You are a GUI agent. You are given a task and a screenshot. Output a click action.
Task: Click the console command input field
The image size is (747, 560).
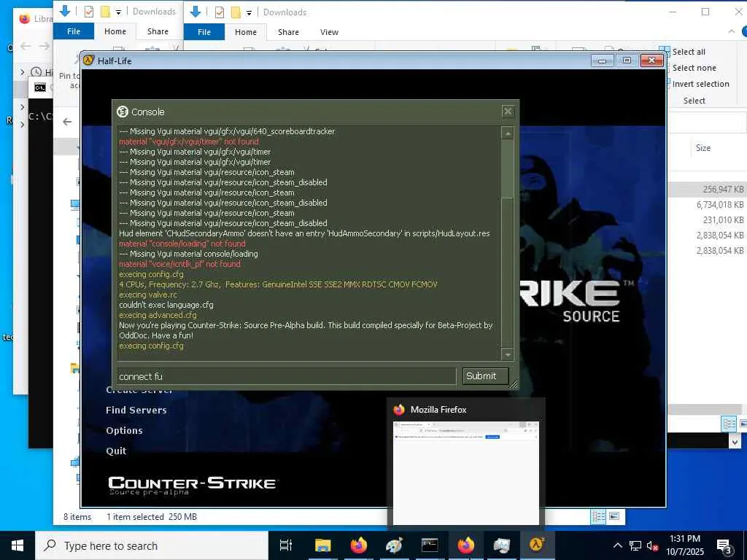287,376
